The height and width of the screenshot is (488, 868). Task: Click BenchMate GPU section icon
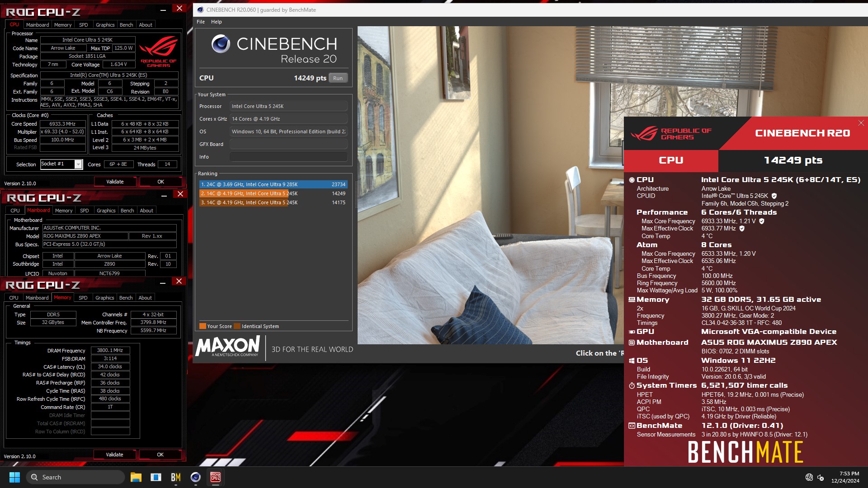click(632, 332)
